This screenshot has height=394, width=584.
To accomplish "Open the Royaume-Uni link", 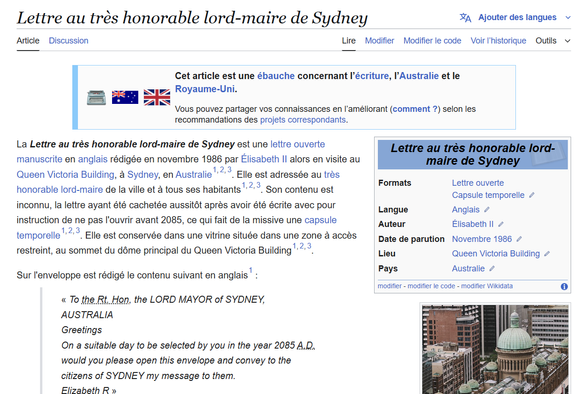I will tap(205, 89).
